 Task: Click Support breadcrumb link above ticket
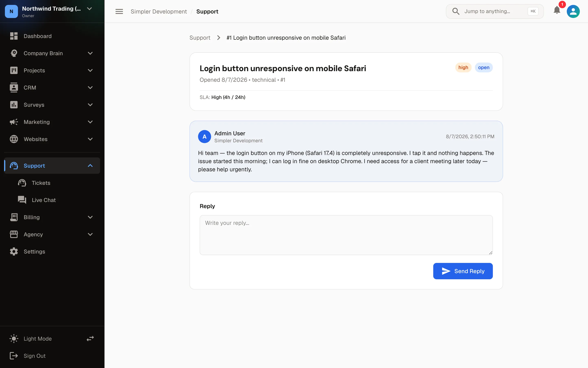[x=200, y=38]
